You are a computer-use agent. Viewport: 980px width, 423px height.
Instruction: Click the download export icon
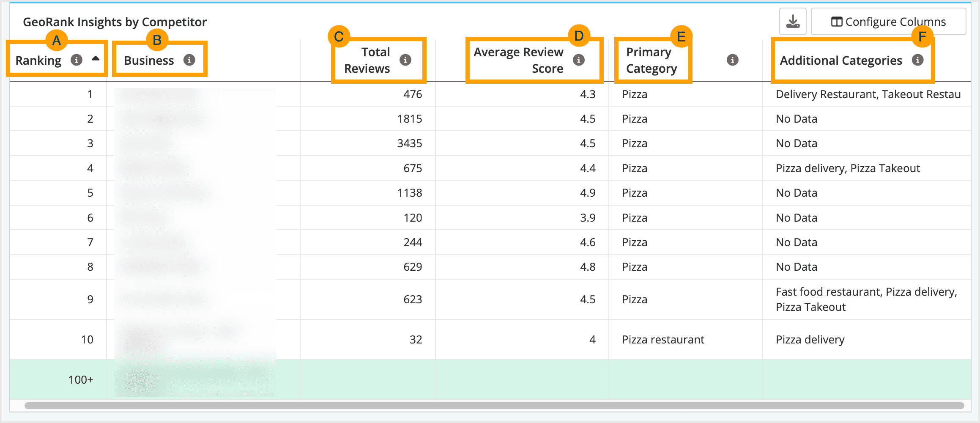click(792, 20)
